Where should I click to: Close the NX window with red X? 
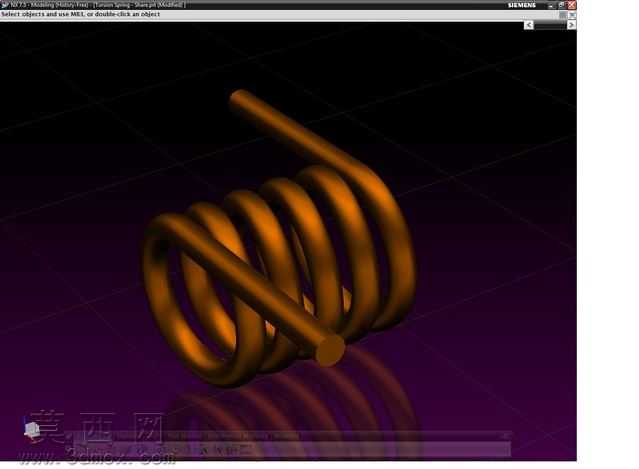tap(572, 5)
